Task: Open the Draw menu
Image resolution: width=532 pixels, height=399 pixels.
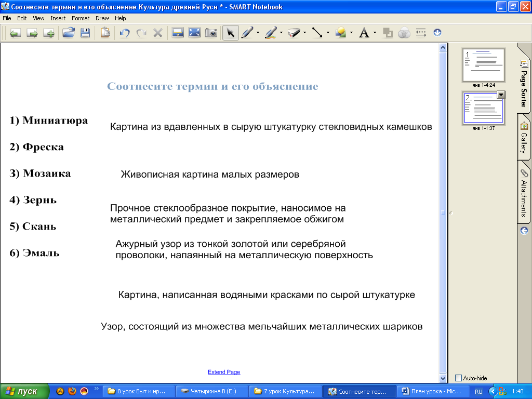Action: [x=102, y=18]
